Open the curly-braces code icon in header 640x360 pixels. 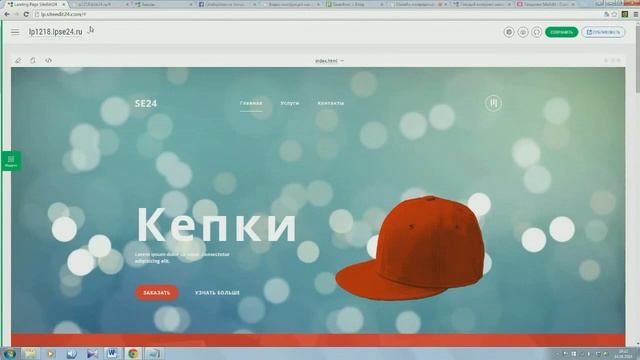[537, 32]
